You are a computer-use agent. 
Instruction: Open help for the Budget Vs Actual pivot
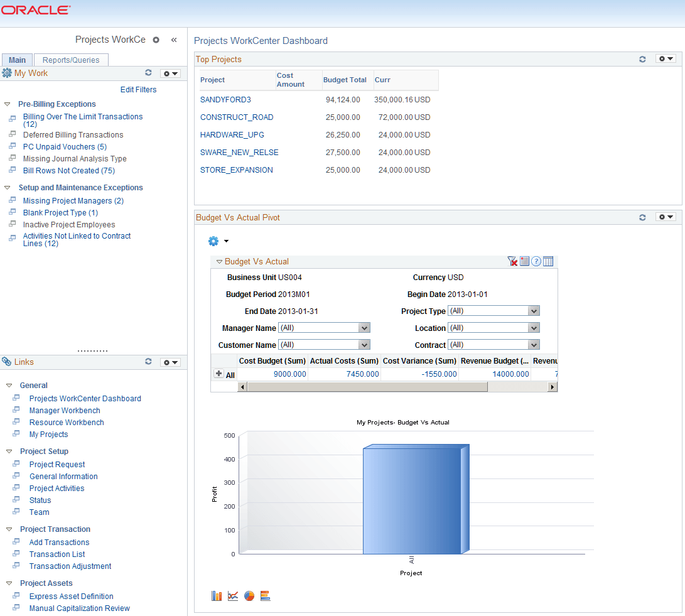[536, 261]
